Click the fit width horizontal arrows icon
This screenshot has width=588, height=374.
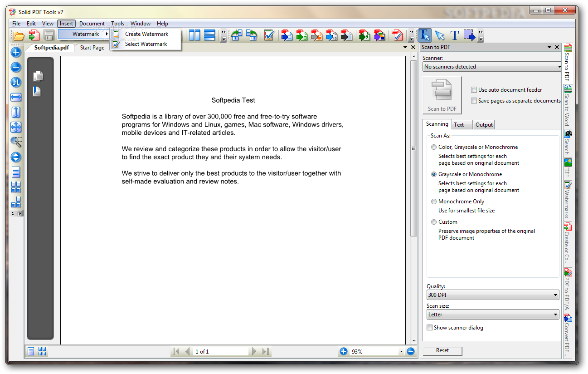pos(16,97)
